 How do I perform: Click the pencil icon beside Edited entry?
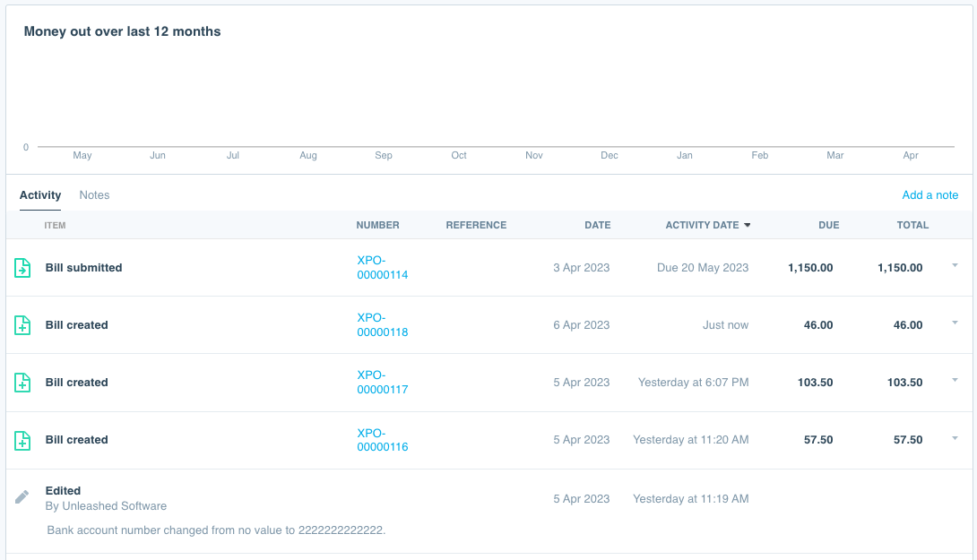(22, 497)
